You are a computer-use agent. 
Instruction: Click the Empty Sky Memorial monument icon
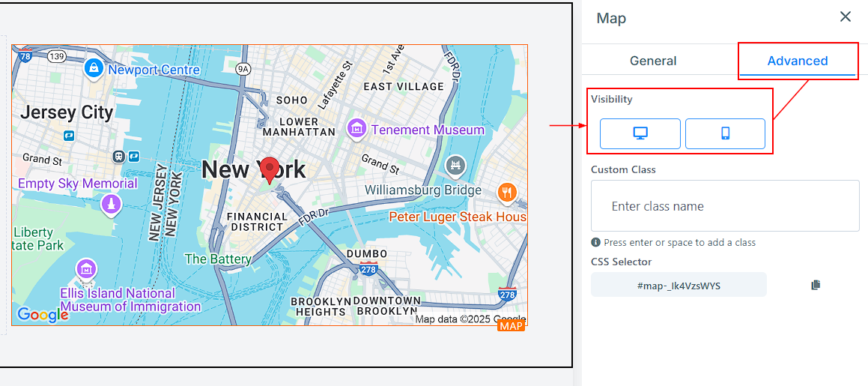(x=111, y=204)
